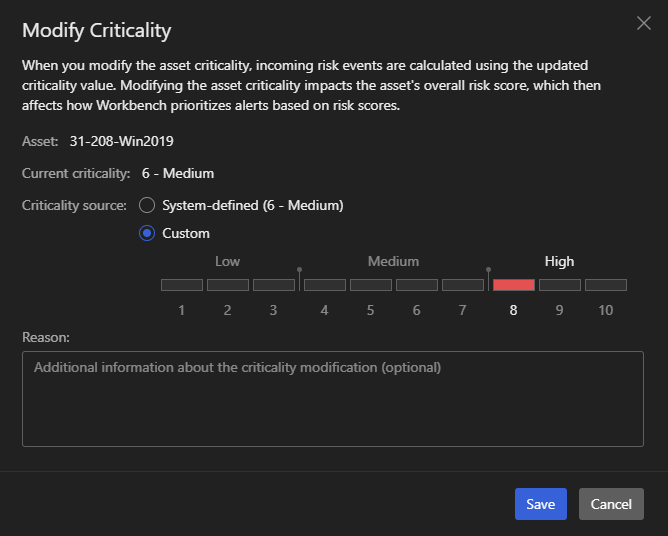The image size is (668, 536).
Task: Set criticality to level 1 segment
Action: pos(182,285)
